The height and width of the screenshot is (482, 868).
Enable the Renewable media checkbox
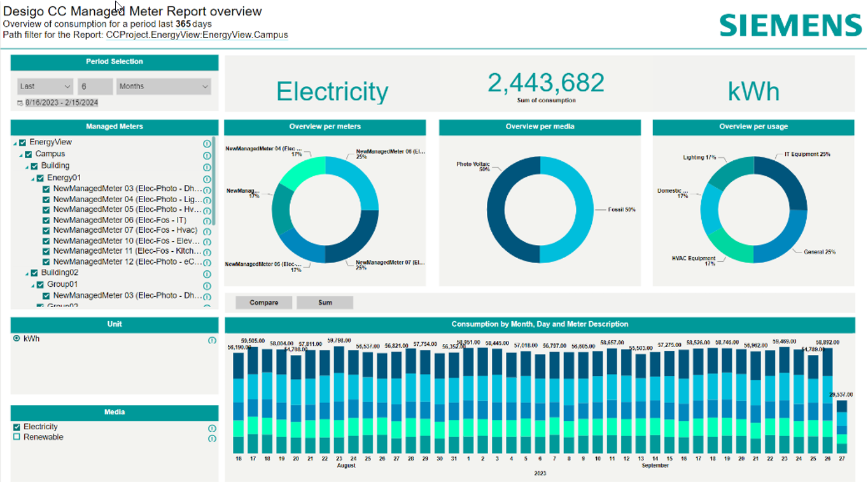(17, 437)
